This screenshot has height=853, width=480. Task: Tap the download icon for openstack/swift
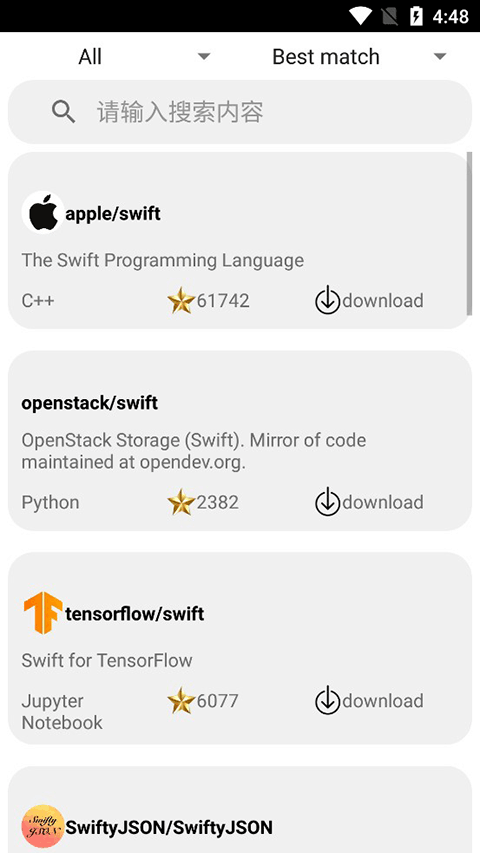(328, 502)
